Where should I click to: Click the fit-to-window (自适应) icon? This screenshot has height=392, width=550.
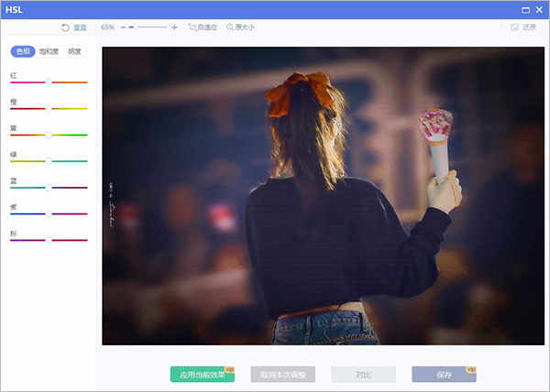192,27
